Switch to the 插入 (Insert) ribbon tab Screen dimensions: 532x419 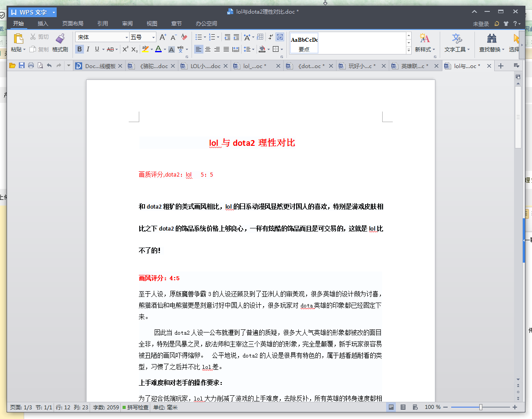pos(43,24)
